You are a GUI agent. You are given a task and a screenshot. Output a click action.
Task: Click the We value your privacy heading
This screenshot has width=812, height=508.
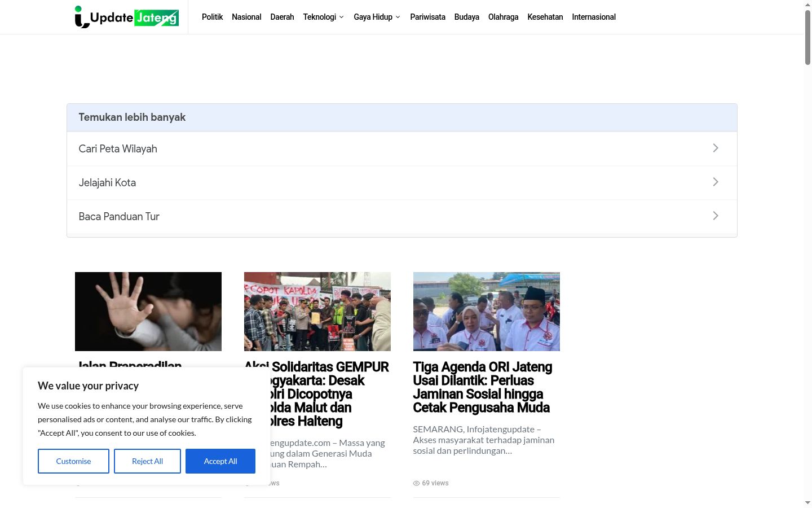click(x=88, y=386)
